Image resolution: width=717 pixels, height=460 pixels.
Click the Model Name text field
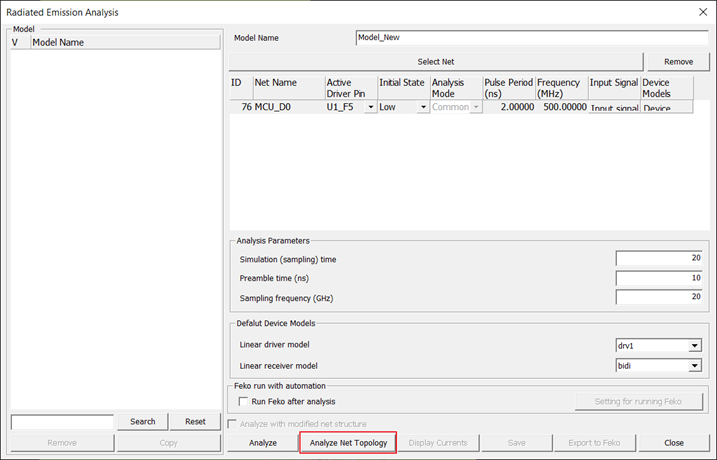click(x=530, y=38)
